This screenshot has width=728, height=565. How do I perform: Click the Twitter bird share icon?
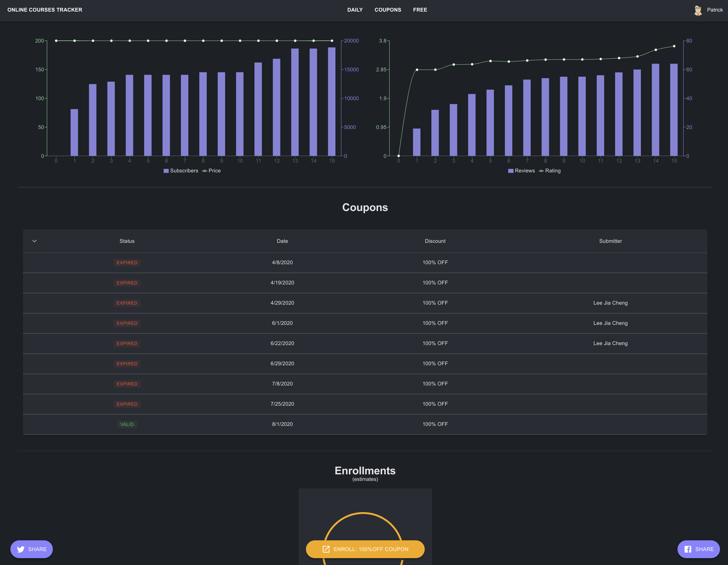[x=21, y=549]
